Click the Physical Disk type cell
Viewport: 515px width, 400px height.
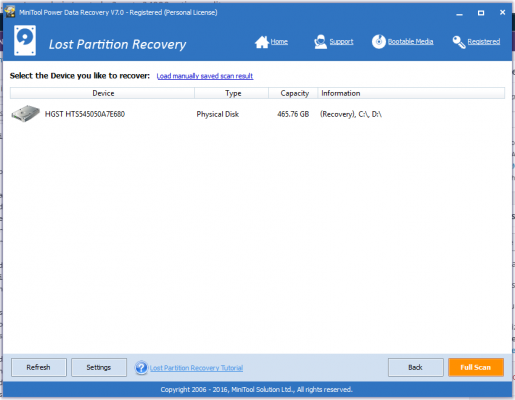tap(218, 114)
